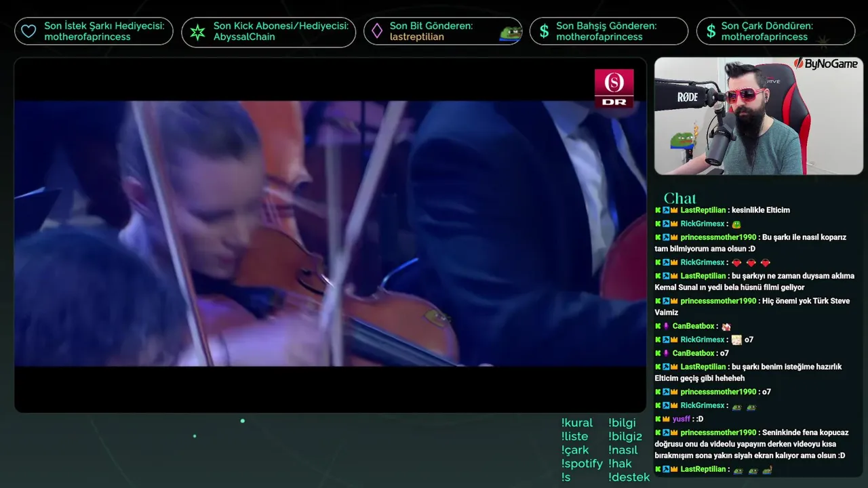Image resolution: width=868 pixels, height=488 pixels.
Task: Click the message mentioning Kemal Sunal
Action: pos(754,282)
